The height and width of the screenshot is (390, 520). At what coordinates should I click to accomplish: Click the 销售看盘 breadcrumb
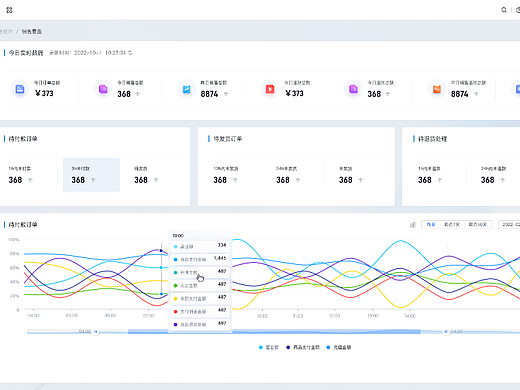(x=32, y=31)
